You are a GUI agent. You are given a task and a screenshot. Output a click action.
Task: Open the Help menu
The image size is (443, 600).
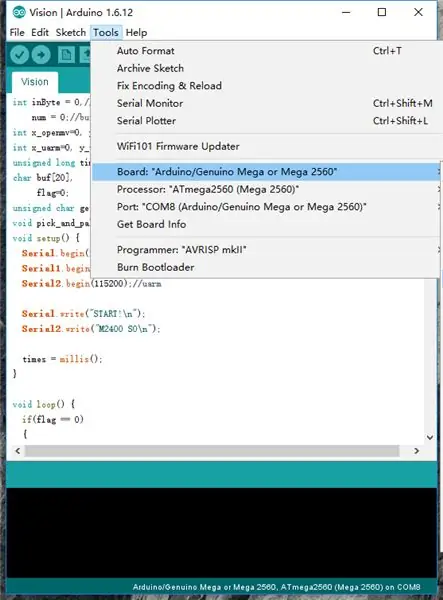[136, 33]
